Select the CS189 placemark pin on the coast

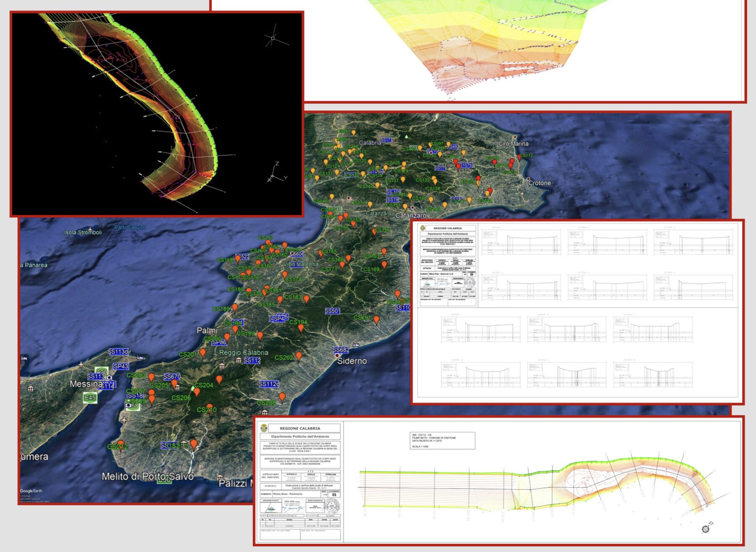point(235,308)
